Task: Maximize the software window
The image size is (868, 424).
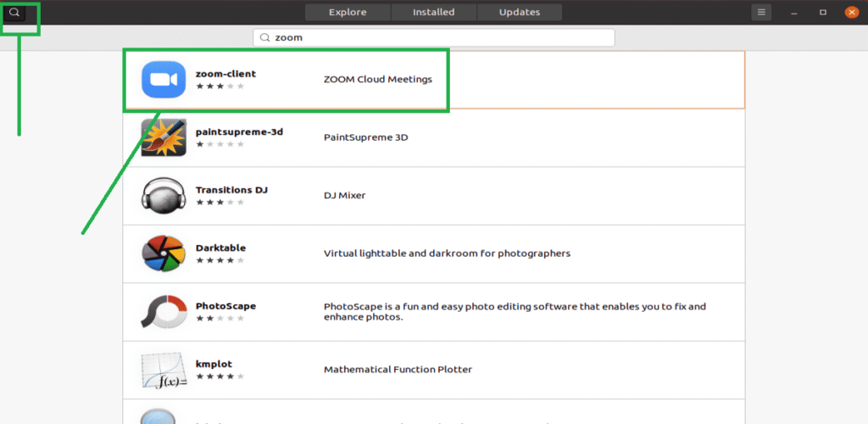Action: click(822, 13)
